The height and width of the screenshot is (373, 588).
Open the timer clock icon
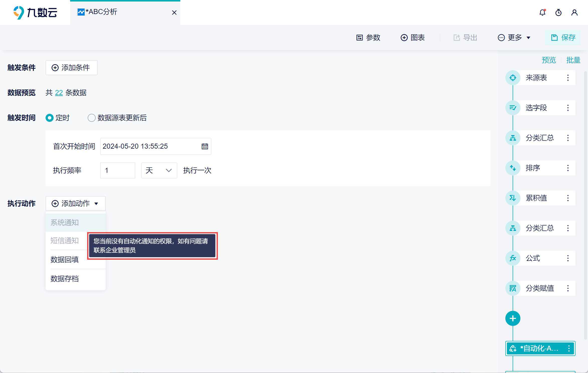coord(558,13)
